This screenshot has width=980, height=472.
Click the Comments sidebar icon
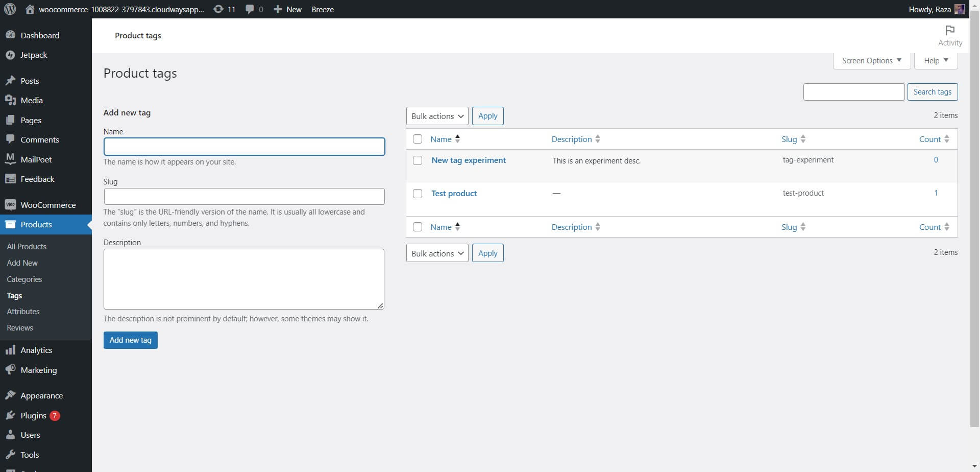tap(10, 139)
